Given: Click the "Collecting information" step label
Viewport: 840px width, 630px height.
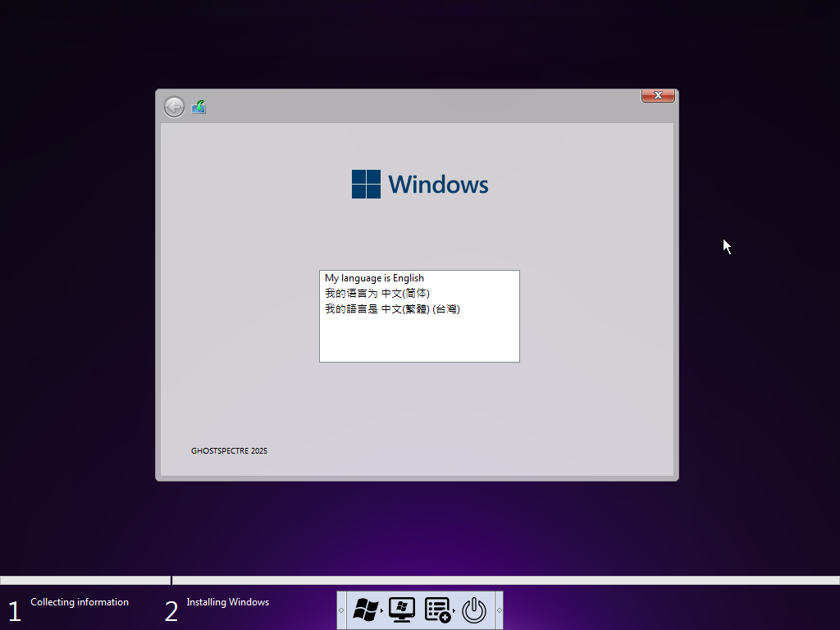Looking at the screenshot, I should [79, 602].
